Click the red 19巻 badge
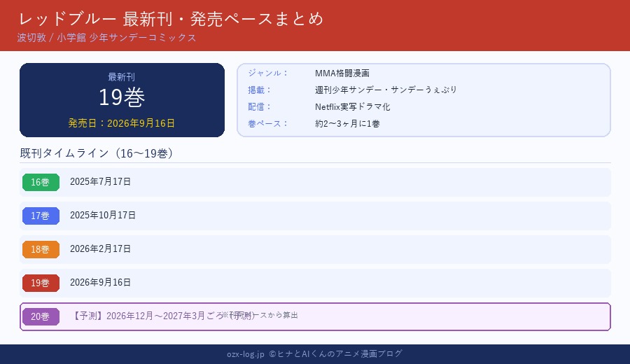This screenshot has height=364, width=630. pyautogui.click(x=41, y=283)
